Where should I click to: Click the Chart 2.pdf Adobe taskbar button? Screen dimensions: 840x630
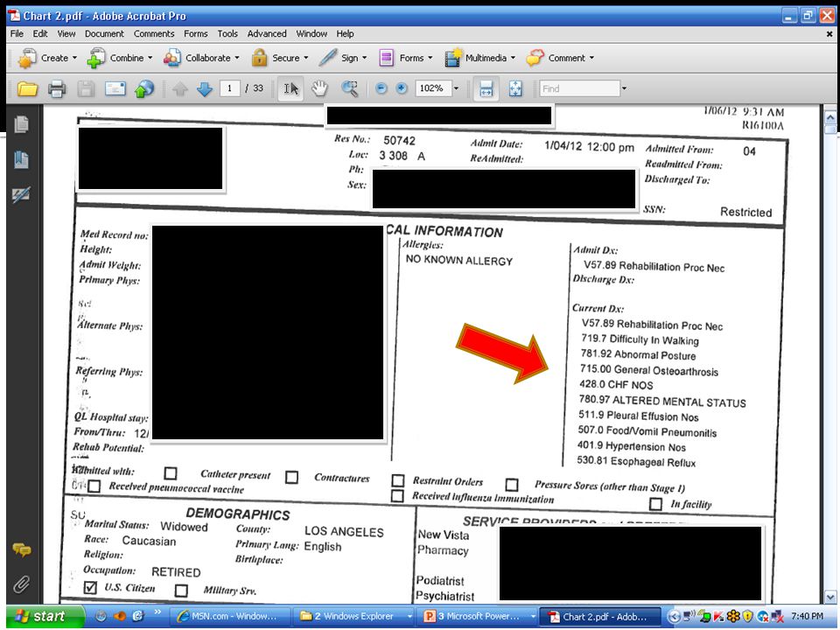(x=601, y=616)
